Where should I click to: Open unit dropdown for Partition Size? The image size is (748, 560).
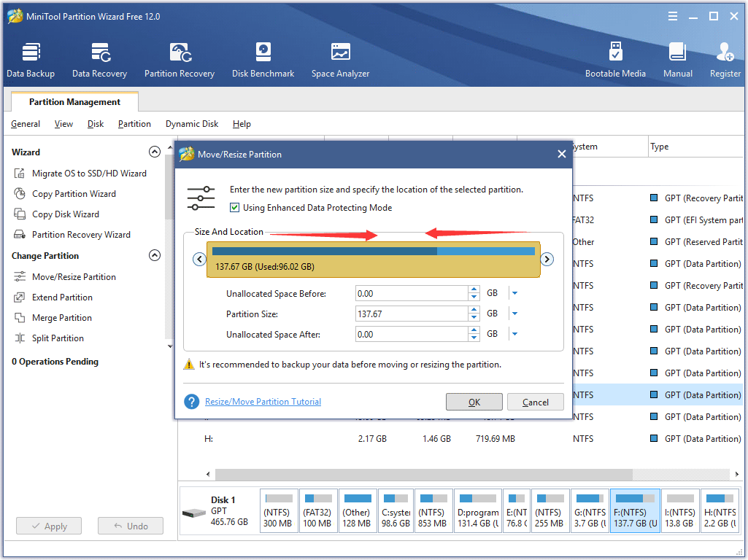click(x=514, y=314)
